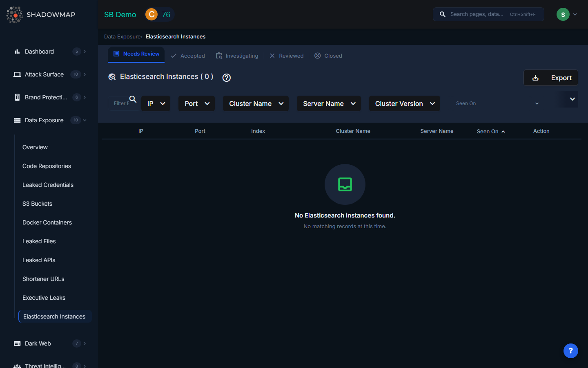The width and height of the screenshot is (588, 368).
Task: Click the Attack Surface laptop icon
Action: click(x=17, y=74)
